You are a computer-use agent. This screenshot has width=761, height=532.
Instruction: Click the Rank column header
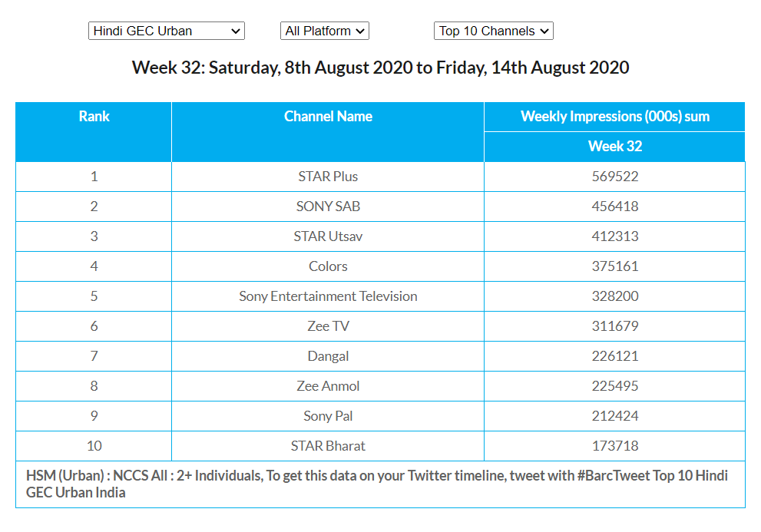[x=94, y=117]
